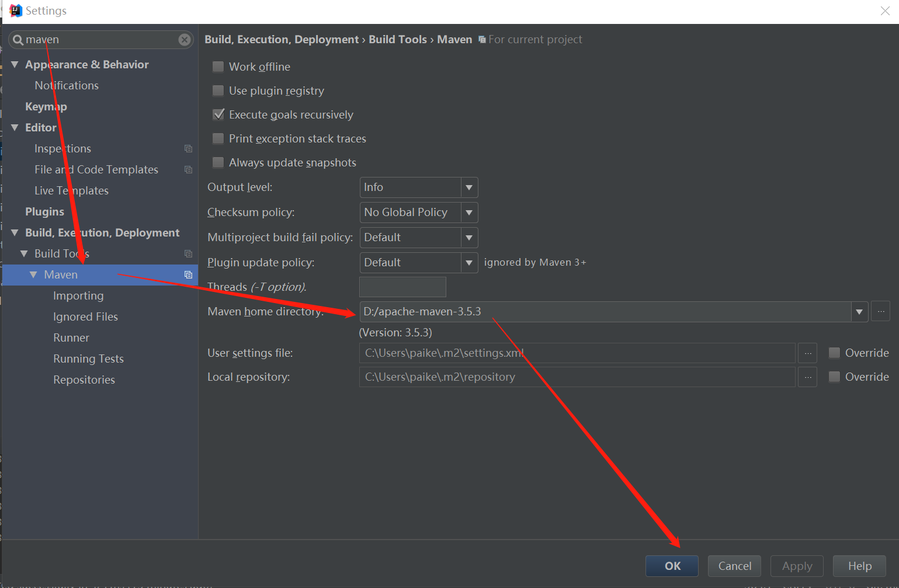Click the Local repository path field
Screen dimensions: 899x588
coord(577,377)
